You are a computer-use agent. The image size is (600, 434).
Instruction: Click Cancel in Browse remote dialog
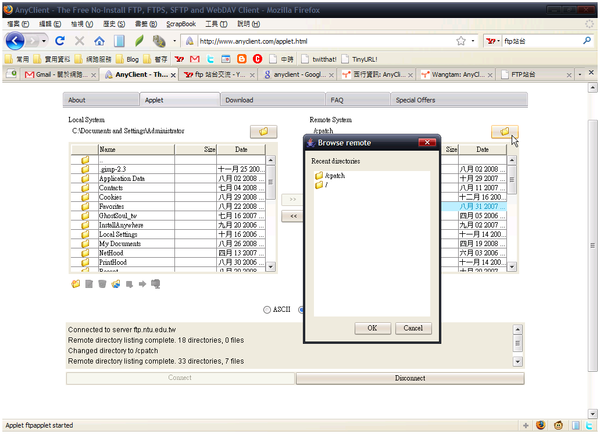pos(413,328)
